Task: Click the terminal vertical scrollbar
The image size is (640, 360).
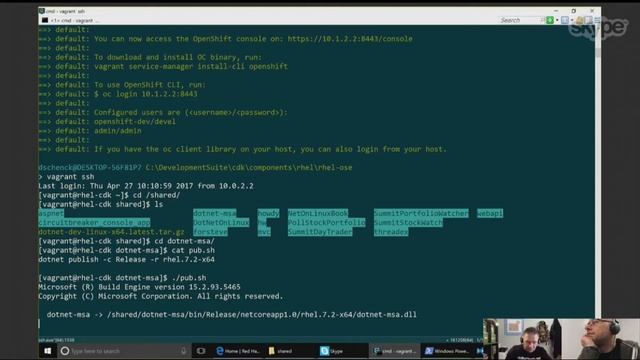Action: coord(598,171)
